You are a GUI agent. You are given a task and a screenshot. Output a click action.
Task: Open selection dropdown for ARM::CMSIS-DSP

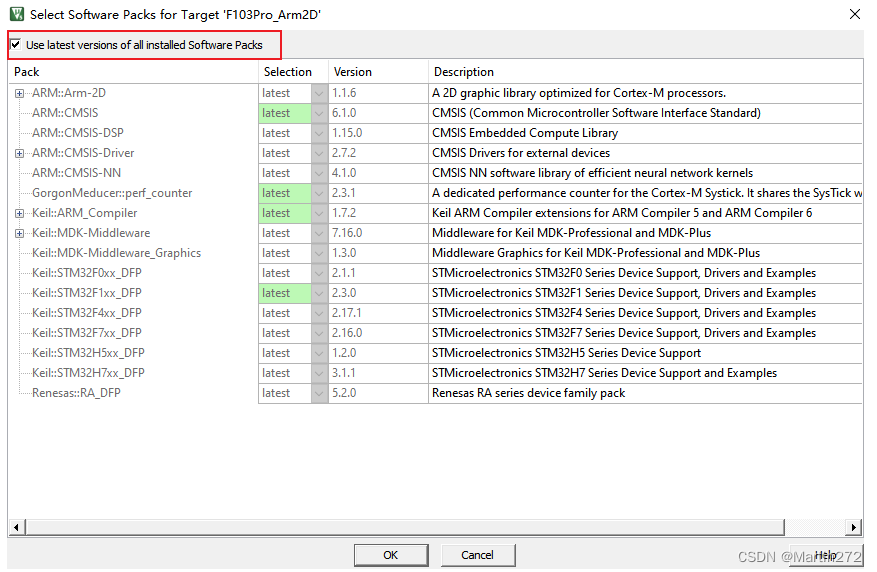[x=319, y=133]
